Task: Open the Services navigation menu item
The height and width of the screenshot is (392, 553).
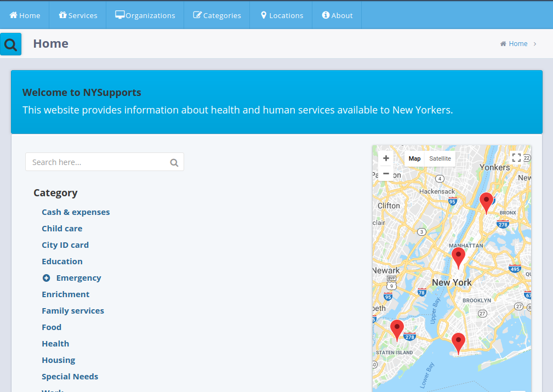Action: click(x=78, y=15)
